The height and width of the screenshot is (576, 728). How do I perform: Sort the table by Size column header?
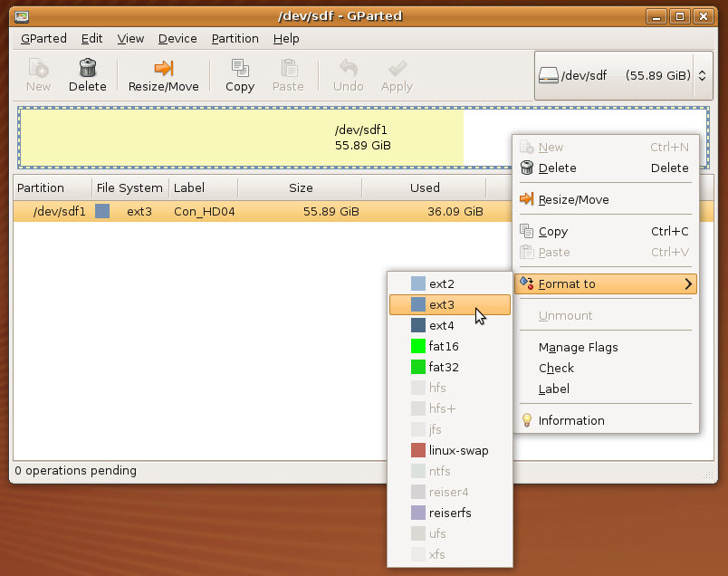[x=300, y=187]
